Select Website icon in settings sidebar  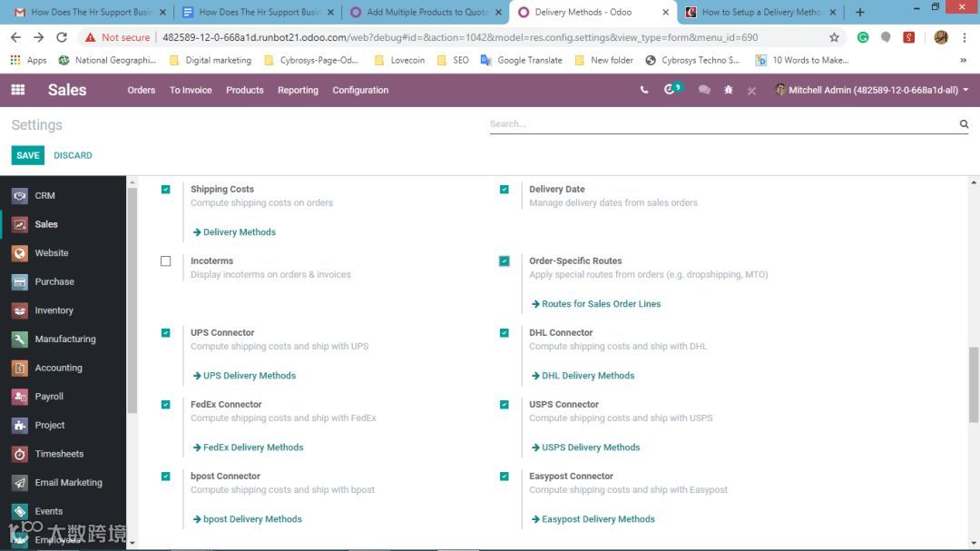(x=19, y=253)
